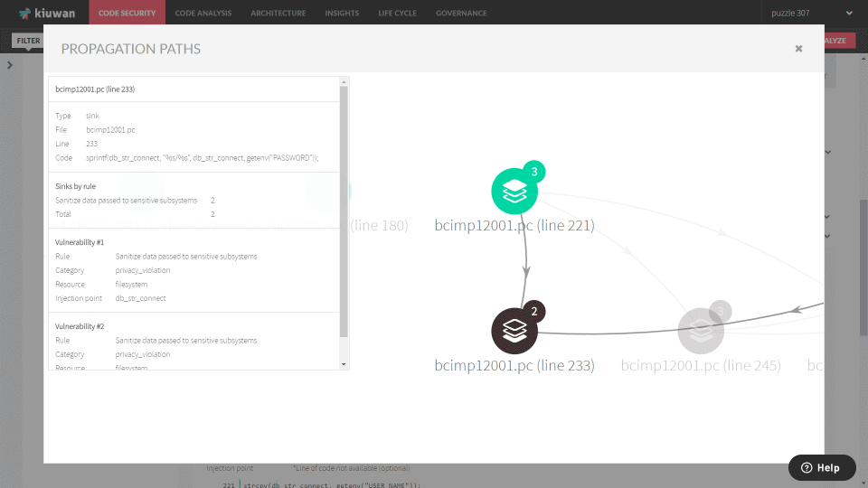This screenshot has width=868, height=488.
Task: Click the Analyze button behind the dialog
Action: pos(840,41)
